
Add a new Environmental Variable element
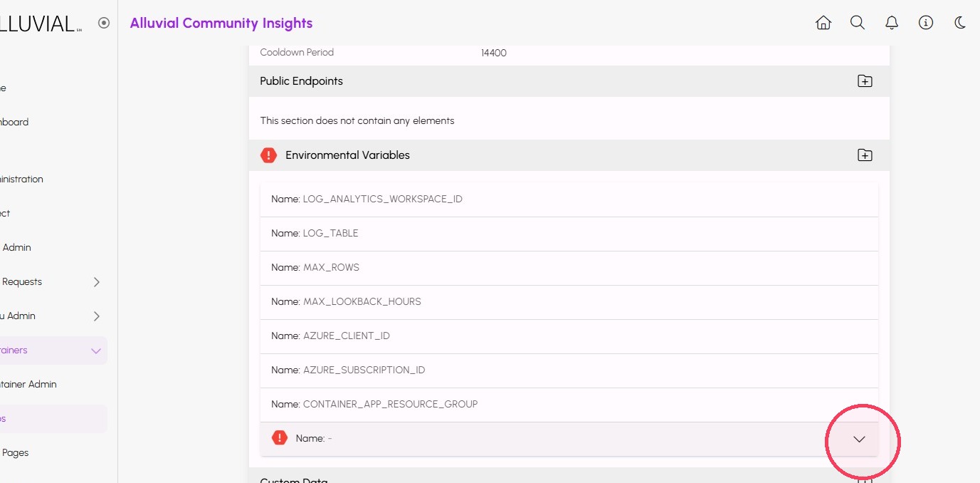[865, 155]
